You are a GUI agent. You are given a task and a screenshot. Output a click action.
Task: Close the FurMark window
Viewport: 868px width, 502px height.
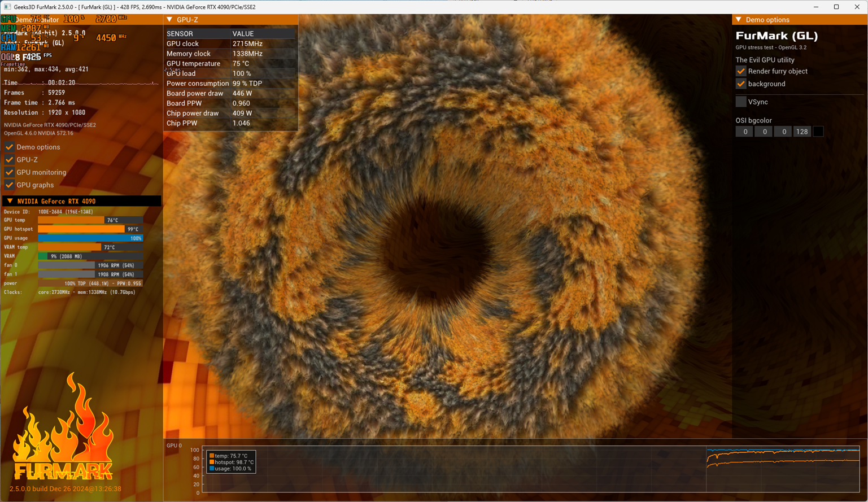point(857,7)
